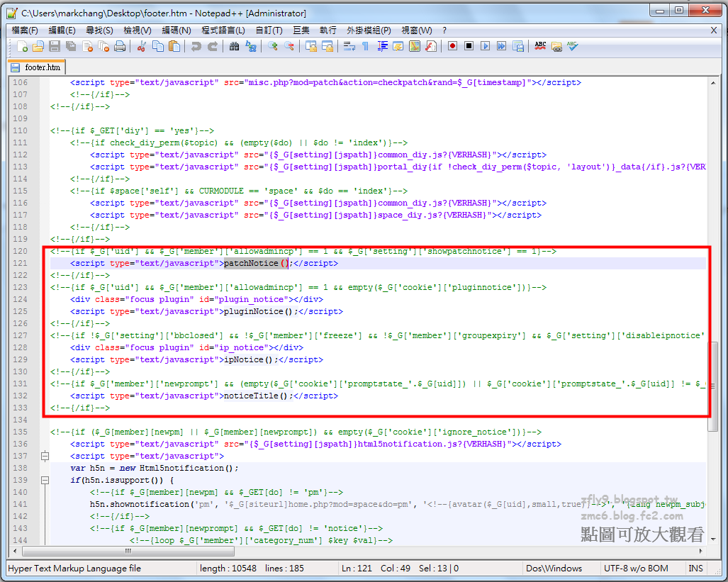
Task: Open the 編輯(E) menu
Action: coord(62,30)
